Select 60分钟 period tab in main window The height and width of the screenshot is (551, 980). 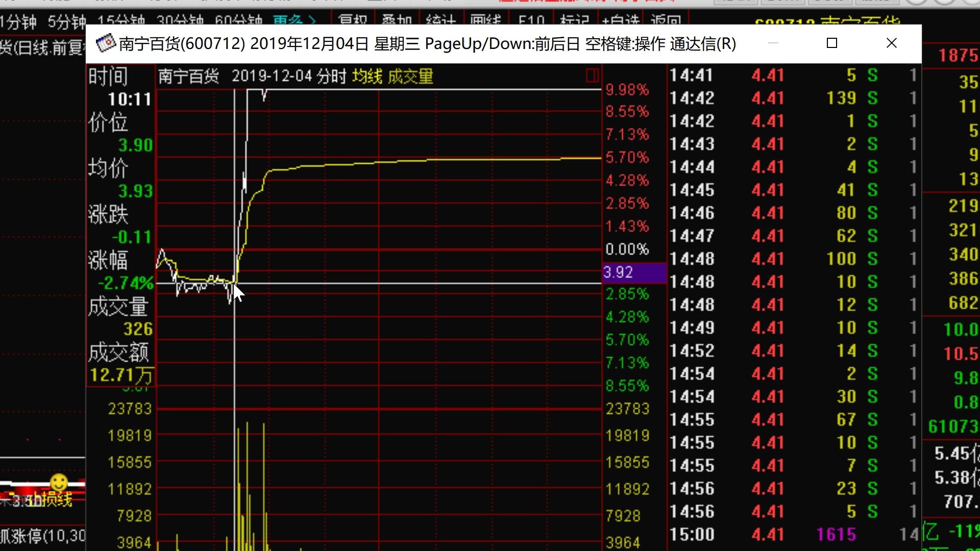pyautogui.click(x=239, y=20)
